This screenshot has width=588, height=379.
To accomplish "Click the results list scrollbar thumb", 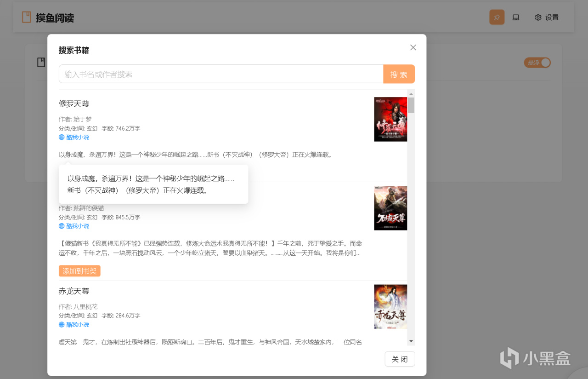I will (411, 105).
